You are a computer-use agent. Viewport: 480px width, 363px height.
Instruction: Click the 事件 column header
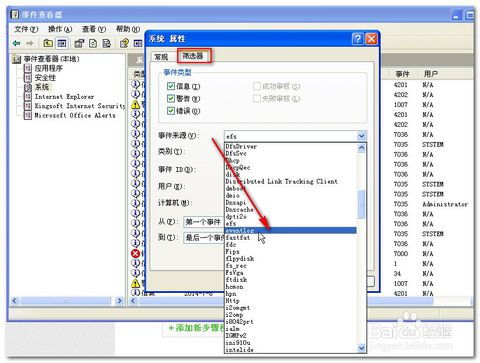[x=403, y=74]
